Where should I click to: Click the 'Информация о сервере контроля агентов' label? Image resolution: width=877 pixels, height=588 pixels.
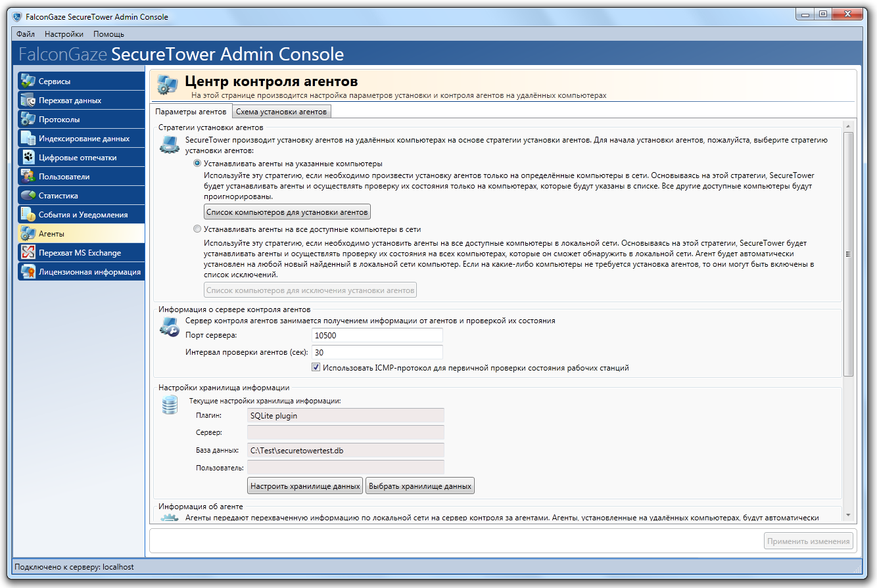[235, 309]
